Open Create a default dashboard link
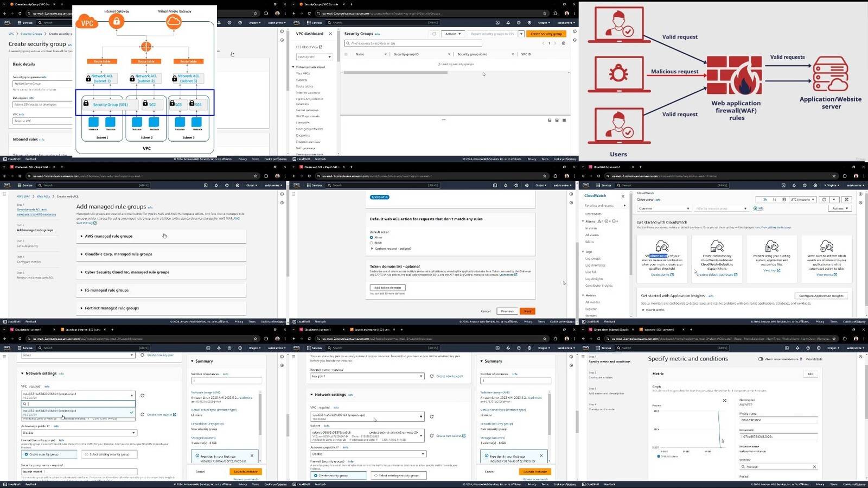This screenshot has width=868, height=488. tap(717, 275)
